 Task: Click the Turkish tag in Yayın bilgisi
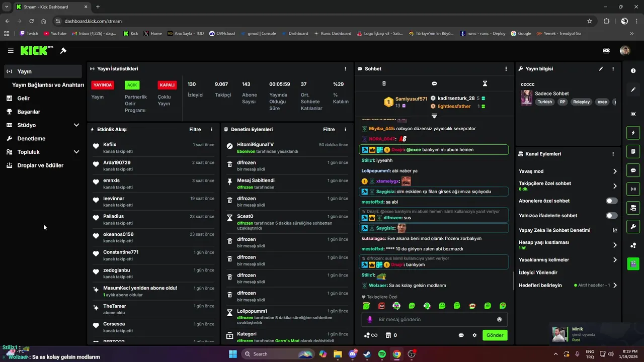pyautogui.click(x=544, y=102)
